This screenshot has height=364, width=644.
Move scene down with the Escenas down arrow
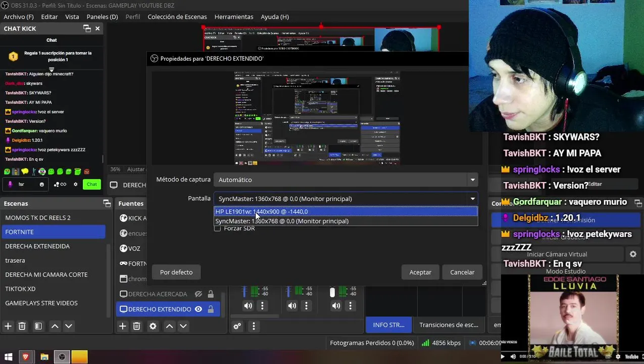69,326
